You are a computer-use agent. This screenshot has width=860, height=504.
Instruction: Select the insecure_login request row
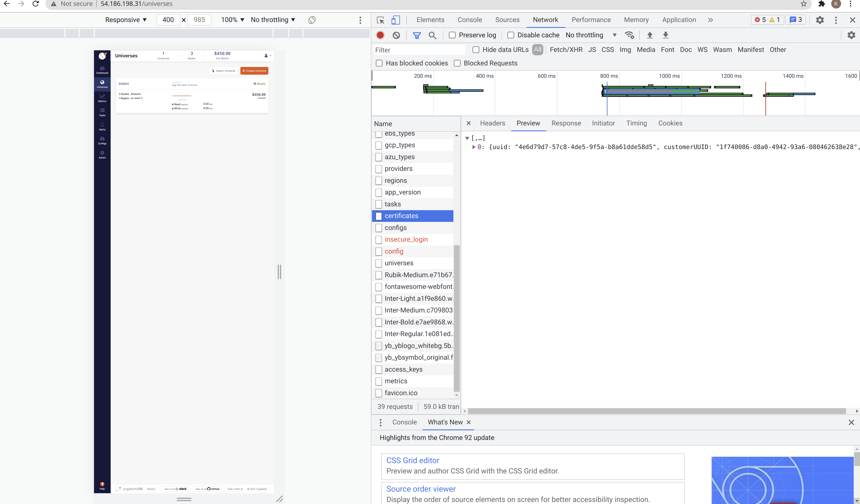point(413,240)
